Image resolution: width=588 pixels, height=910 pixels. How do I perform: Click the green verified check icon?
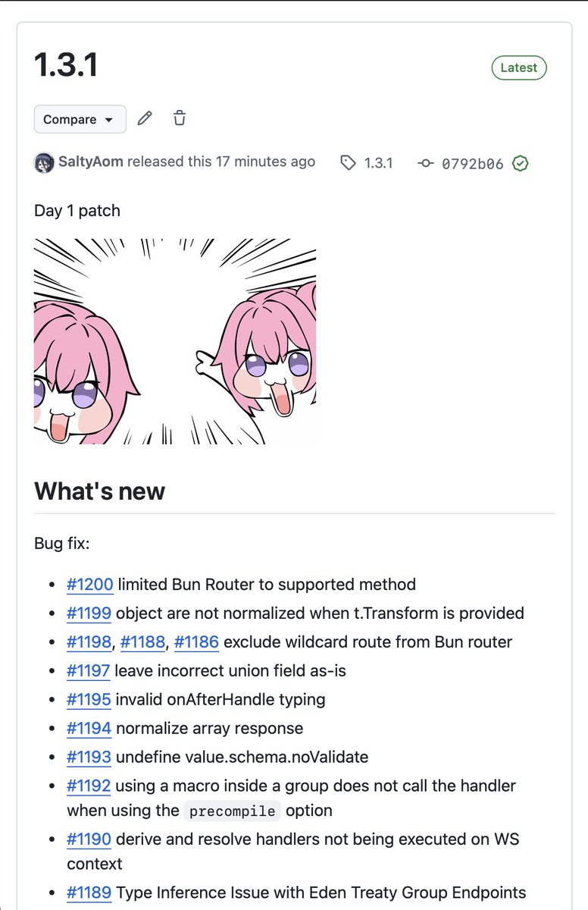(x=520, y=163)
